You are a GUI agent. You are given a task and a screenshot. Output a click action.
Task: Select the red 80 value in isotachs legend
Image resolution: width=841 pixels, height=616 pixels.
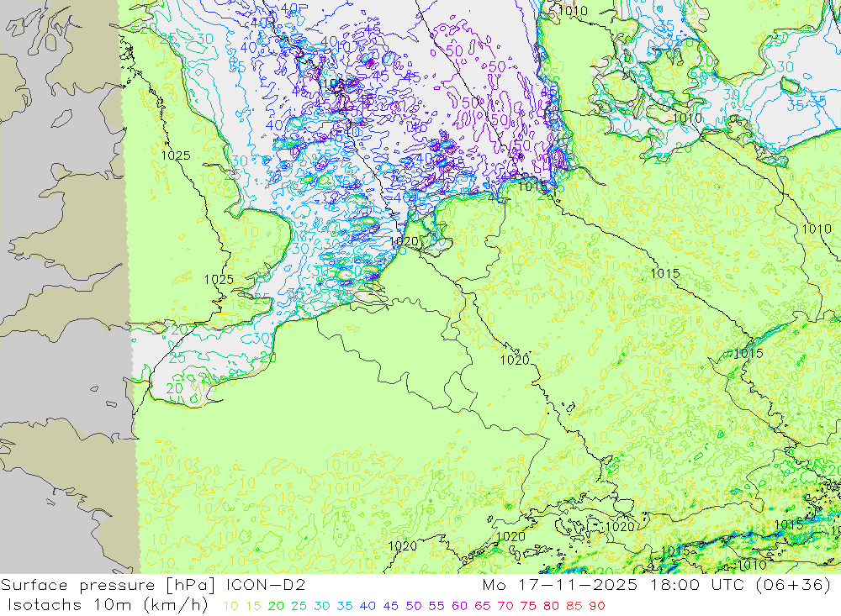(x=552, y=606)
